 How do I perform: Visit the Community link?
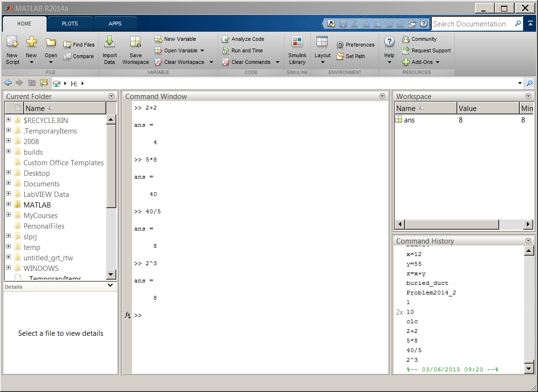point(419,39)
